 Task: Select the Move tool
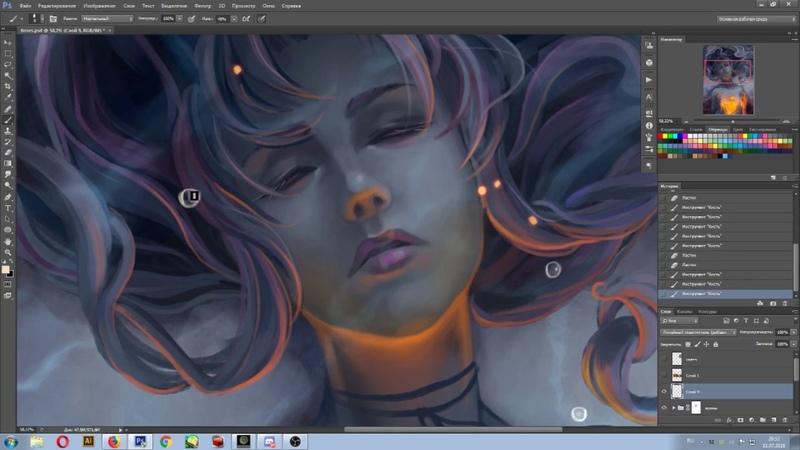(x=8, y=43)
